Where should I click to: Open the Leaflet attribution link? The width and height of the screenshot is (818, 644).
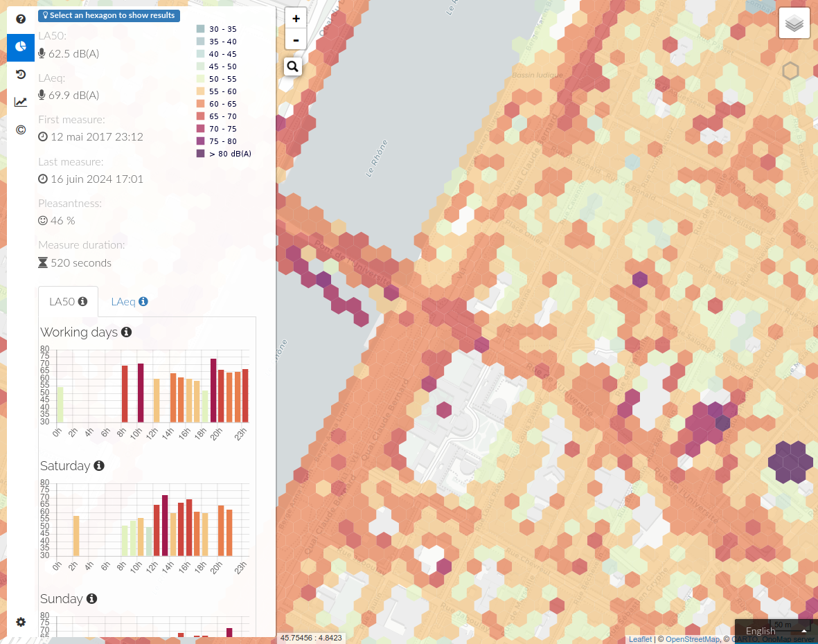pos(640,639)
